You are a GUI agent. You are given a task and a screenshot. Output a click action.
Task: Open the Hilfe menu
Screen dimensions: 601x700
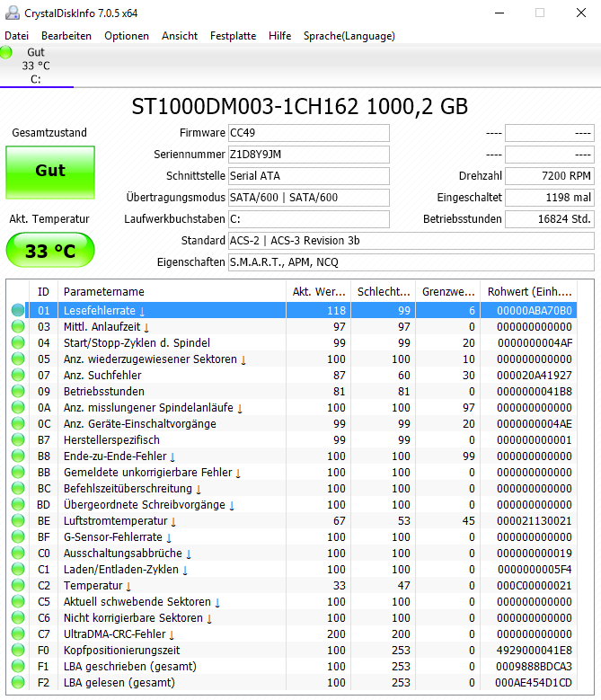coord(279,36)
